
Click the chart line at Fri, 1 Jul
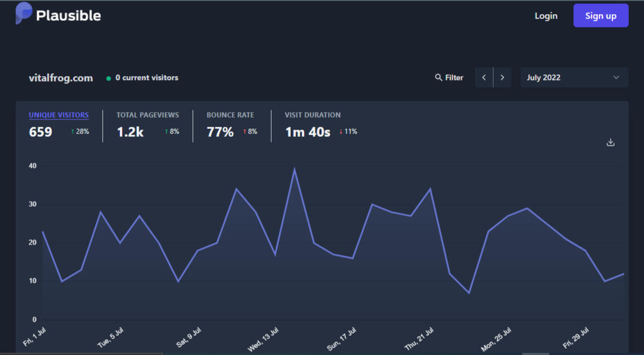coord(43,232)
